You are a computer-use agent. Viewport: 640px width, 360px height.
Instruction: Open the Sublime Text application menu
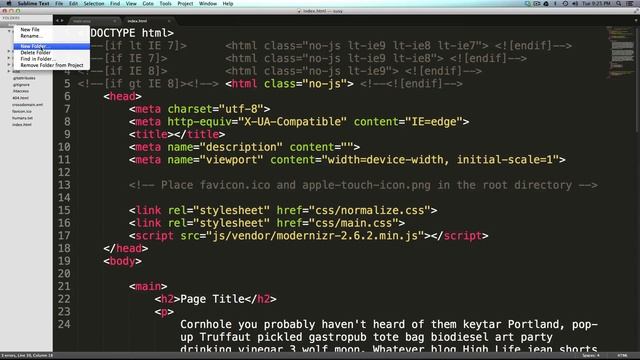[33, 4]
